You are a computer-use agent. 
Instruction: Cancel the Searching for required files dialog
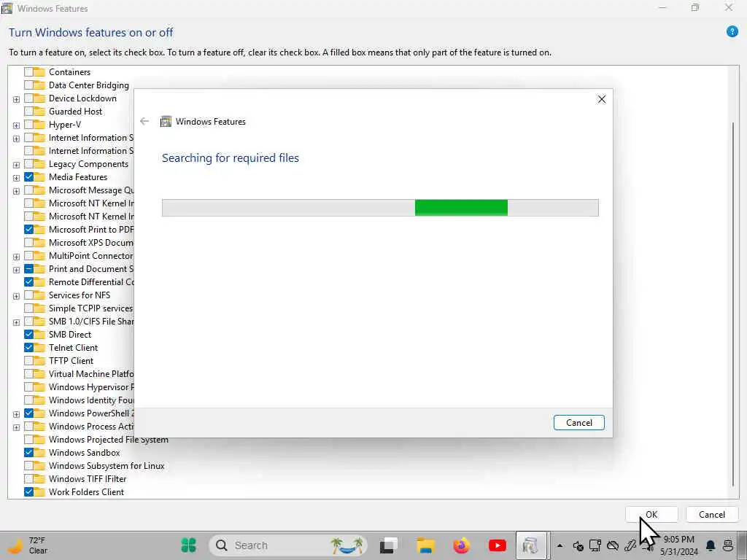click(x=578, y=422)
